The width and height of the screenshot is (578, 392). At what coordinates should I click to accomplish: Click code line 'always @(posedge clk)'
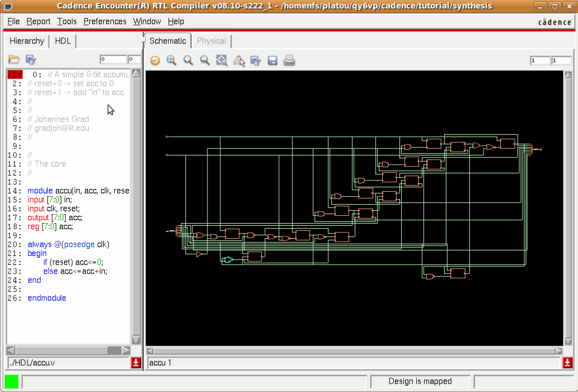[69, 244]
